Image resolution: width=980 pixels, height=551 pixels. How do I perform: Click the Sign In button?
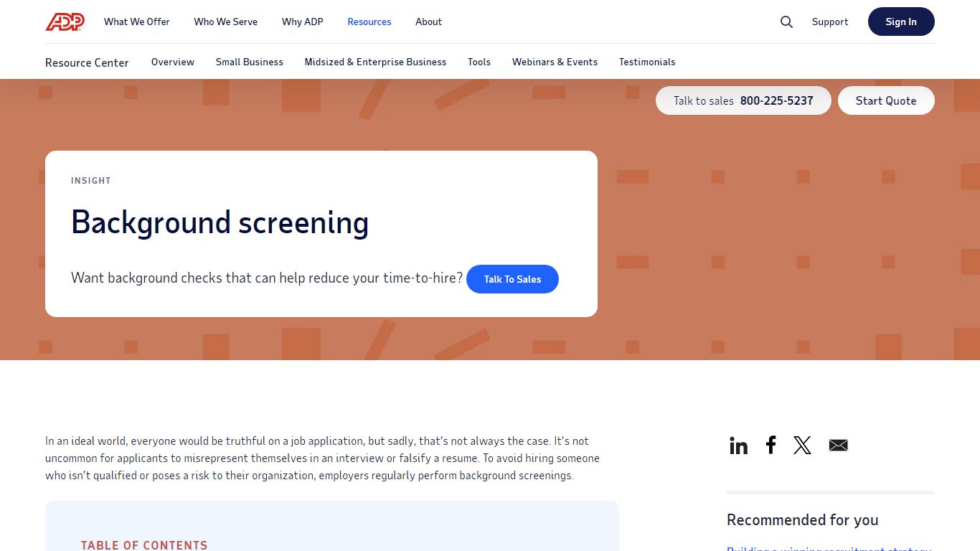pos(901,22)
